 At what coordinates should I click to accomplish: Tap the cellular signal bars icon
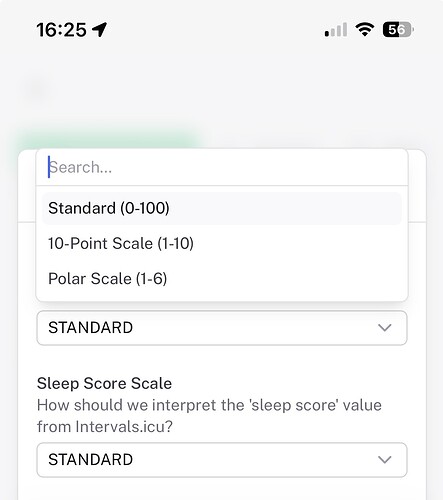pyautogui.click(x=336, y=30)
